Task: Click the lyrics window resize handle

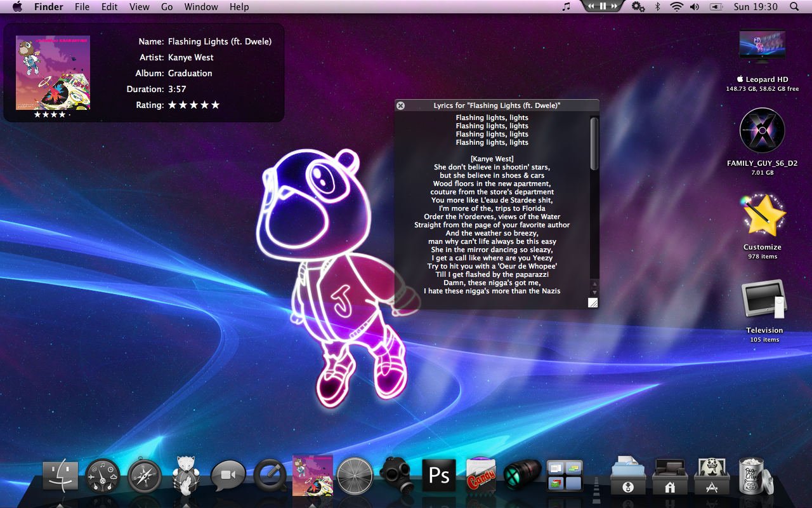Action: pos(593,303)
